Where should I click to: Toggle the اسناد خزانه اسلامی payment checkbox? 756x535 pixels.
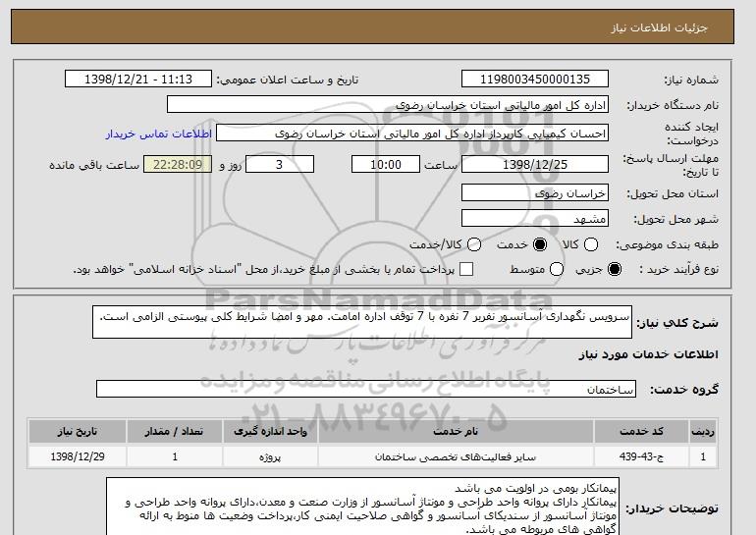[x=466, y=269]
